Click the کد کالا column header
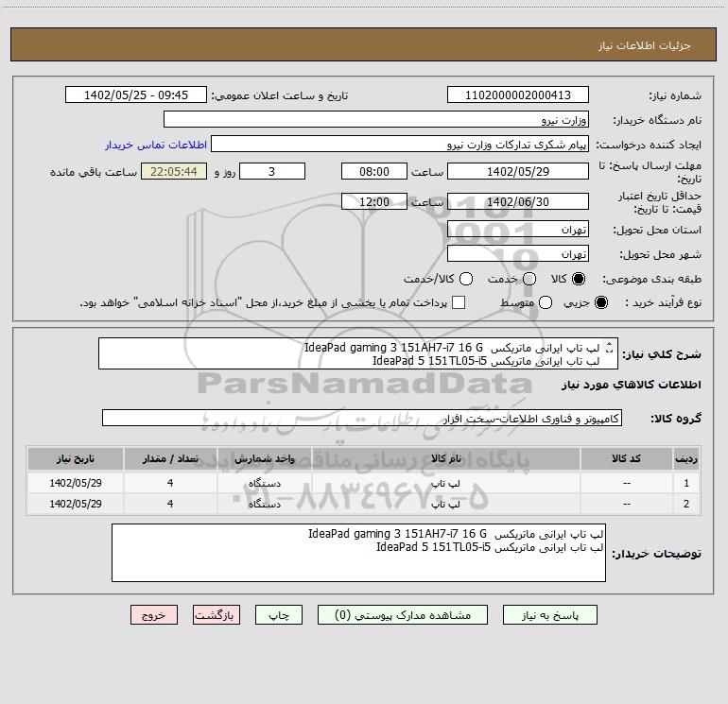Image resolution: width=728 pixels, height=704 pixels. 626,459
